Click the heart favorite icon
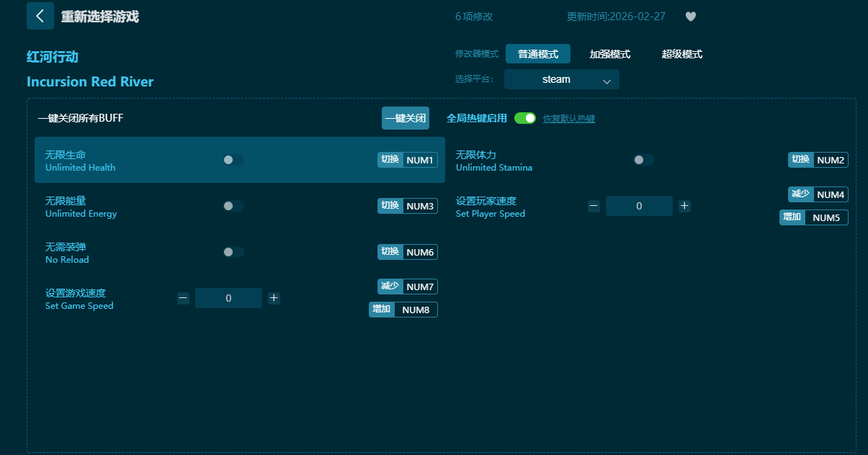The width and height of the screenshot is (868, 455). [690, 17]
